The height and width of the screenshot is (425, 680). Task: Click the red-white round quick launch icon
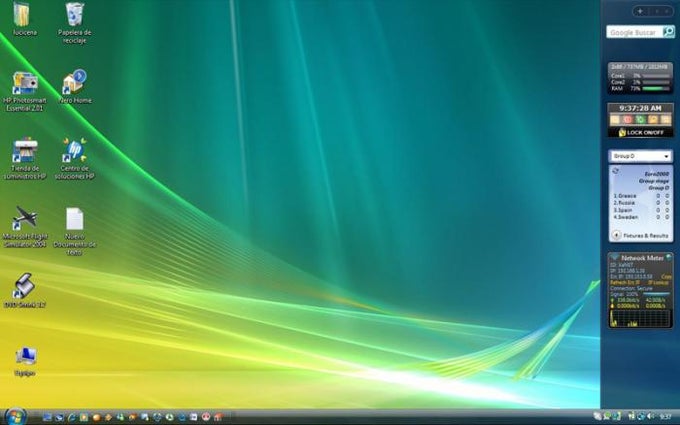click(206, 418)
